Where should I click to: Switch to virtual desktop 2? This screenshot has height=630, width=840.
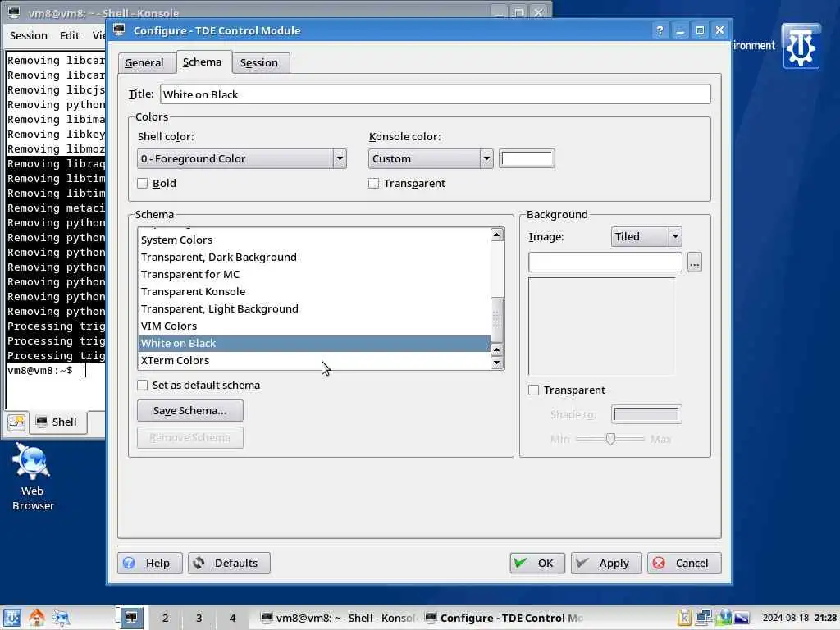[x=165, y=618]
